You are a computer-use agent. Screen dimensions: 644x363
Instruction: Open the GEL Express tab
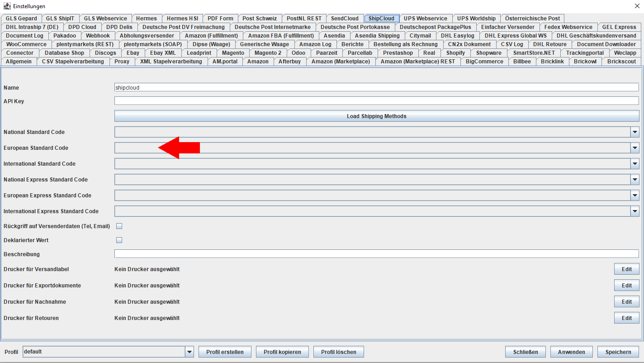point(619,27)
